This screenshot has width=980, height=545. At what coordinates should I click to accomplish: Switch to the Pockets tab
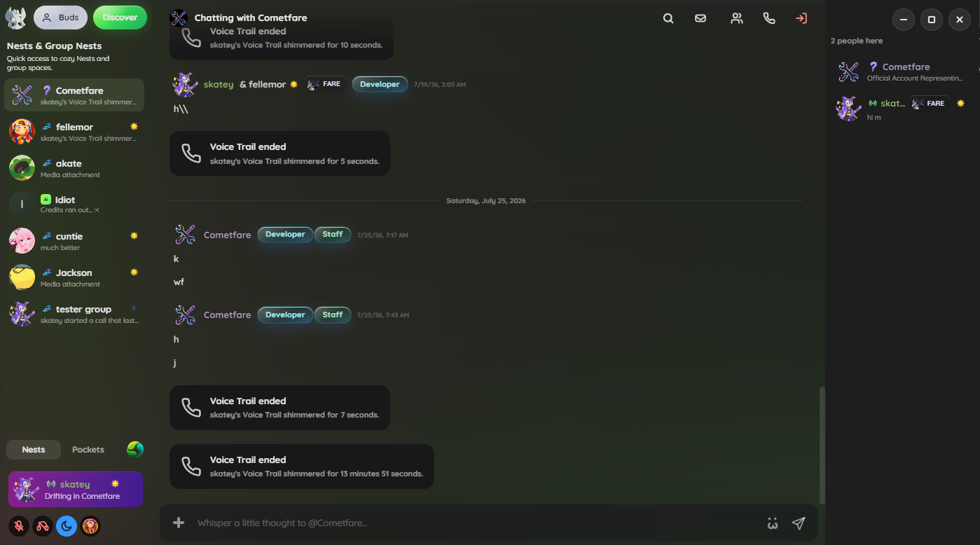point(88,450)
